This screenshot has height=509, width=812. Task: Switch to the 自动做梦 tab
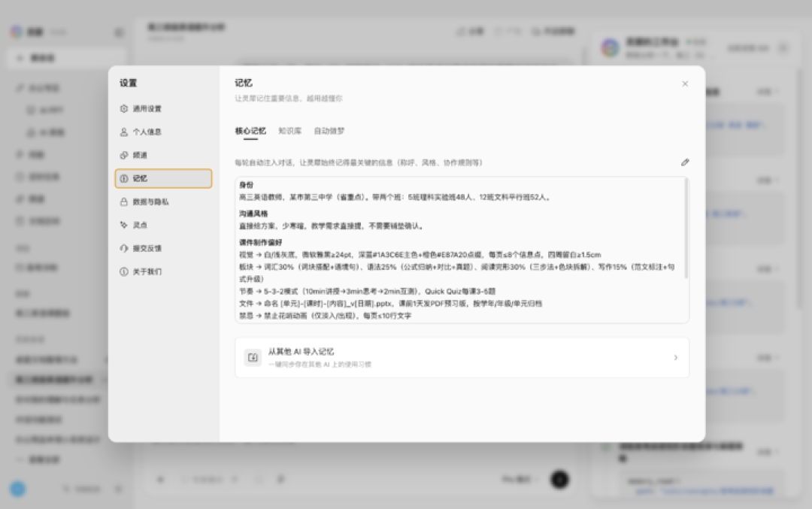329,131
